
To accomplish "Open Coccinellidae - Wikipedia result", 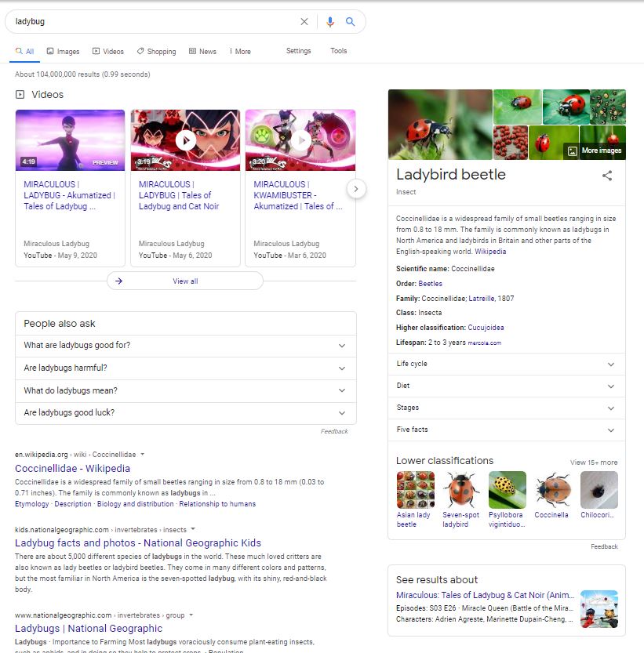I will pyautogui.click(x=72, y=469).
